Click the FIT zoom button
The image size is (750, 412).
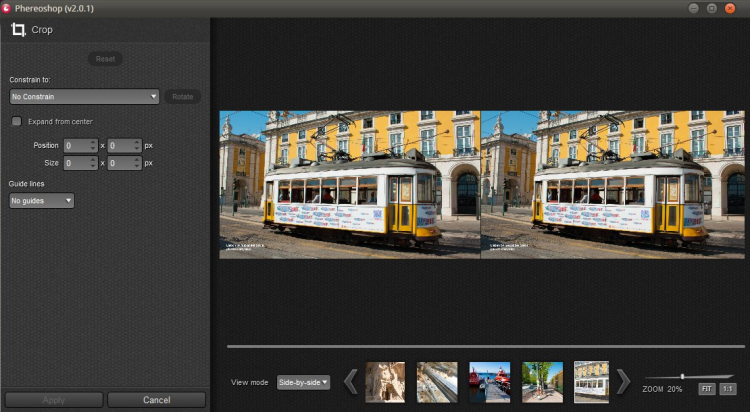pyautogui.click(x=707, y=389)
